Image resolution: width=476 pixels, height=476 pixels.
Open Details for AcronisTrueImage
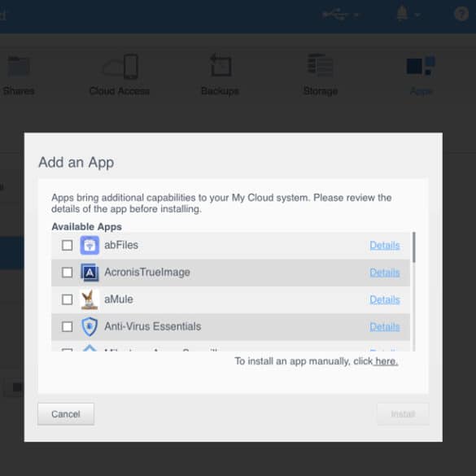[x=384, y=273]
